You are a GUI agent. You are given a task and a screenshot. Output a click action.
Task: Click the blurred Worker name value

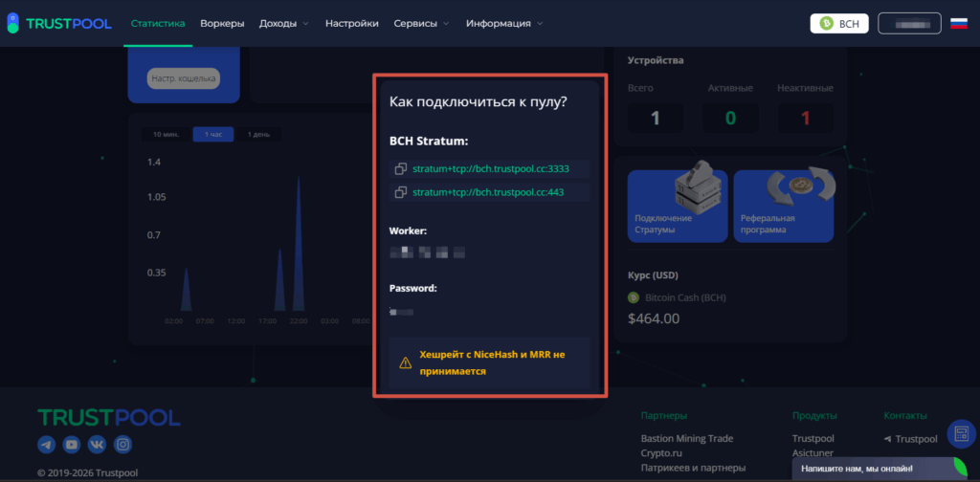(x=428, y=252)
